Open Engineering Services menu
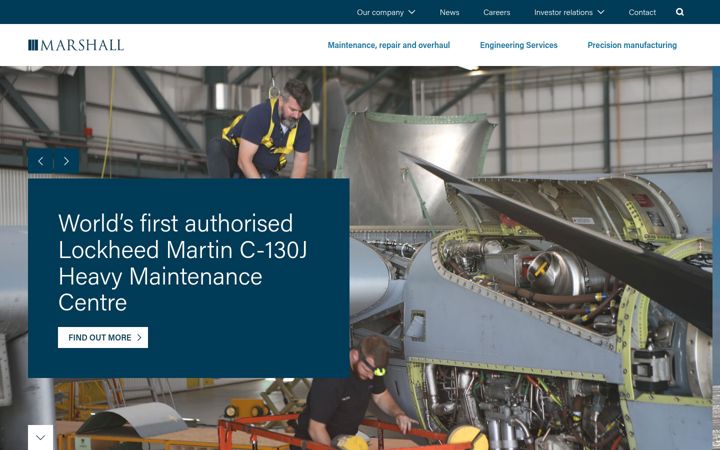720x450 pixels. 518,45
